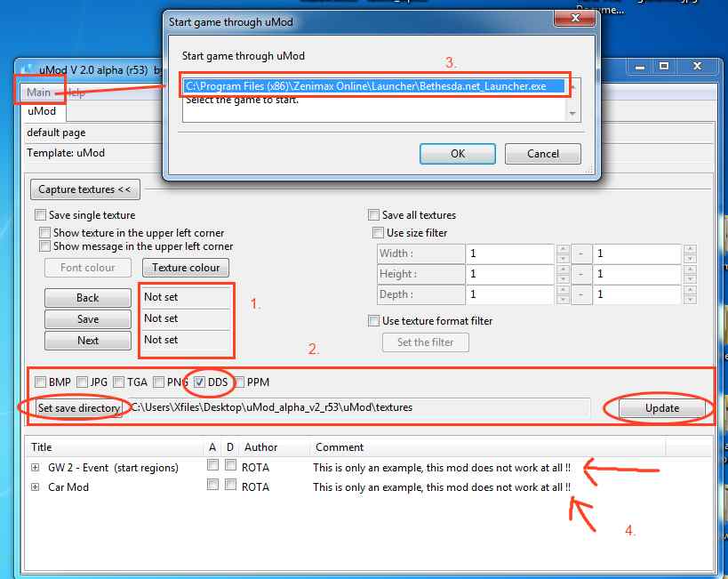Expand the GW 2 - Event tree item
Viewport: 728px width, 579px height.
36,467
